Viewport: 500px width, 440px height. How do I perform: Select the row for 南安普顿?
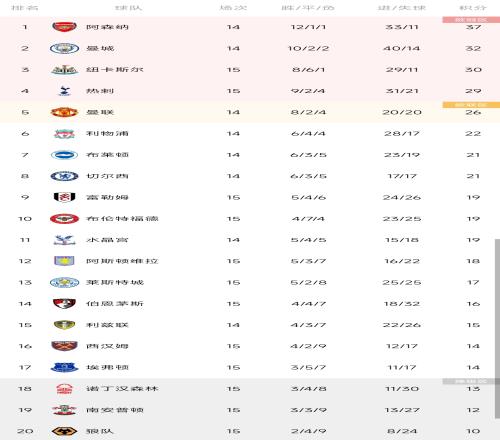[250, 410]
